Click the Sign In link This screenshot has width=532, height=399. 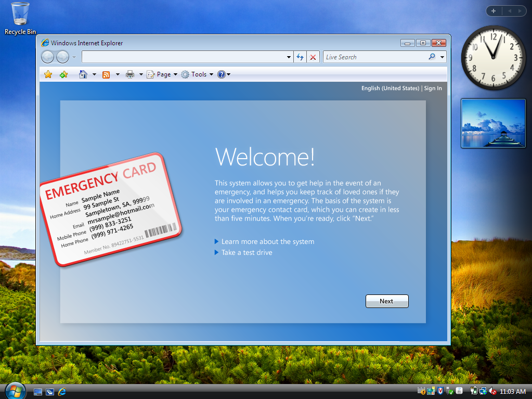point(433,88)
